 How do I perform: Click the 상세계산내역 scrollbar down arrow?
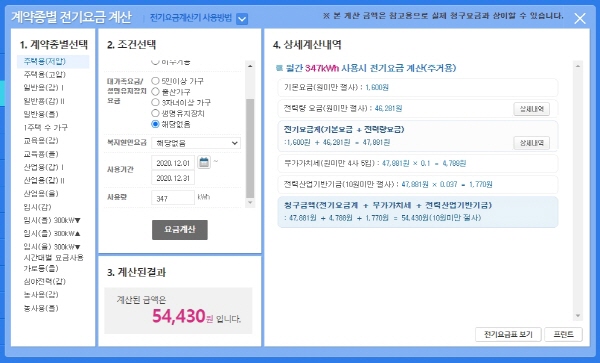click(x=578, y=316)
